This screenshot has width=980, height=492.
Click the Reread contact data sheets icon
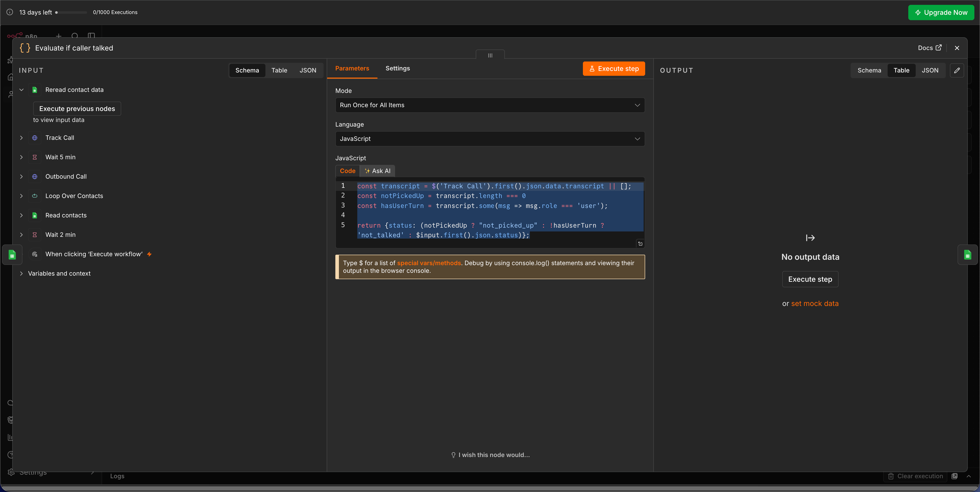coord(35,90)
